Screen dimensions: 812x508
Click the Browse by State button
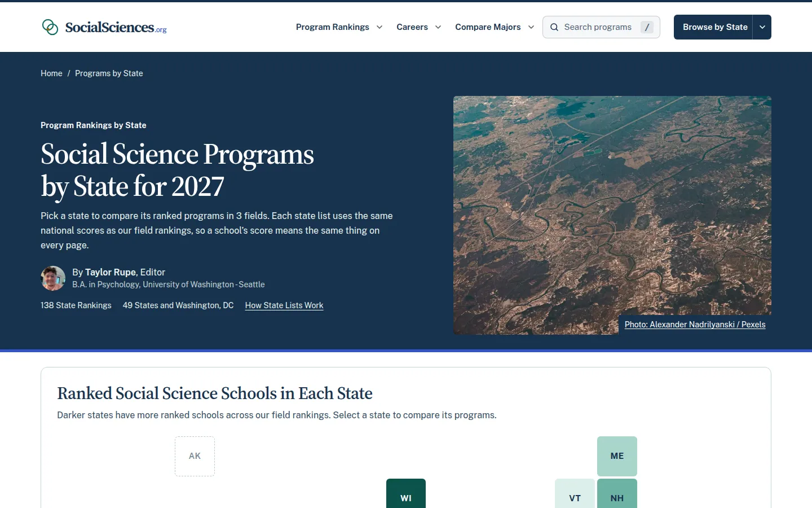[x=713, y=27]
